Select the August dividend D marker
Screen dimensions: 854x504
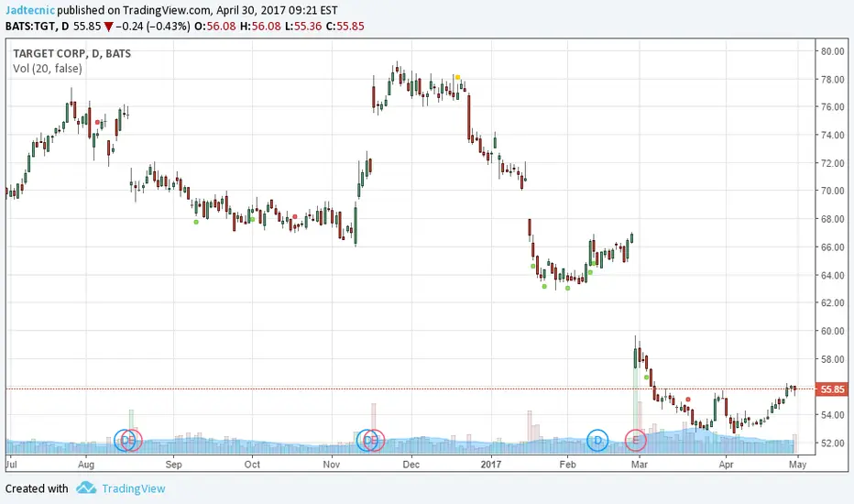pos(125,440)
